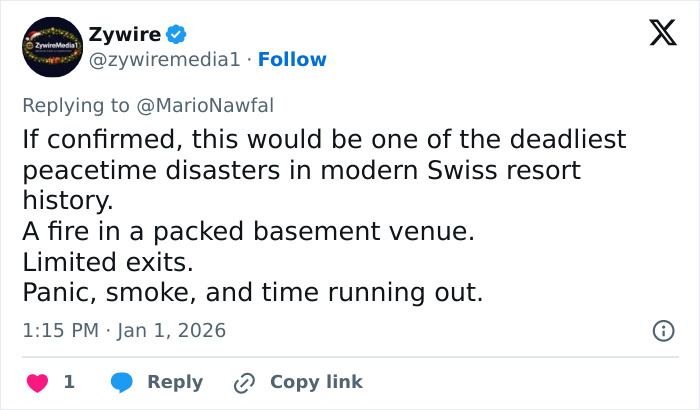The image size is (700, 410).
Task: Click the like count number 1
Action: click(69, 382)
